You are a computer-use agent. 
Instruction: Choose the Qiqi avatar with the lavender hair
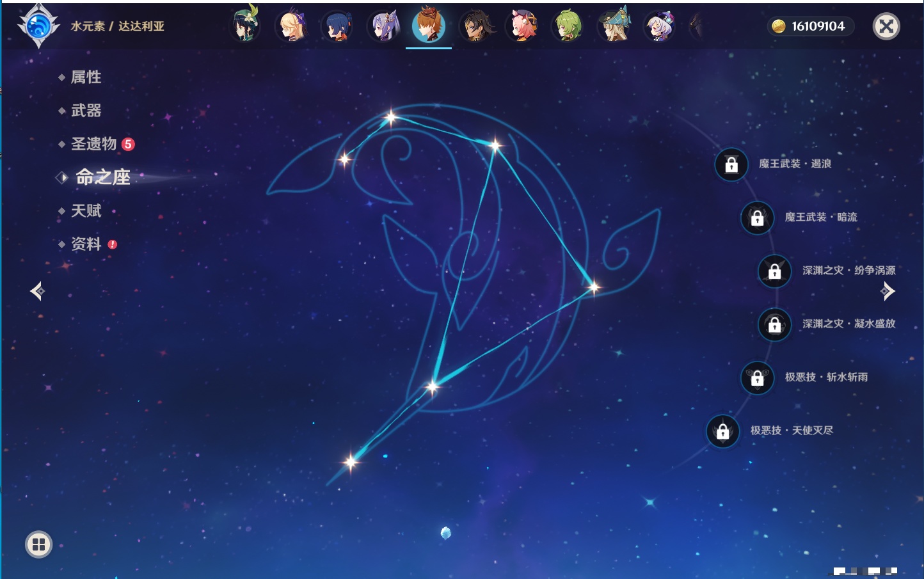[660, 26]
